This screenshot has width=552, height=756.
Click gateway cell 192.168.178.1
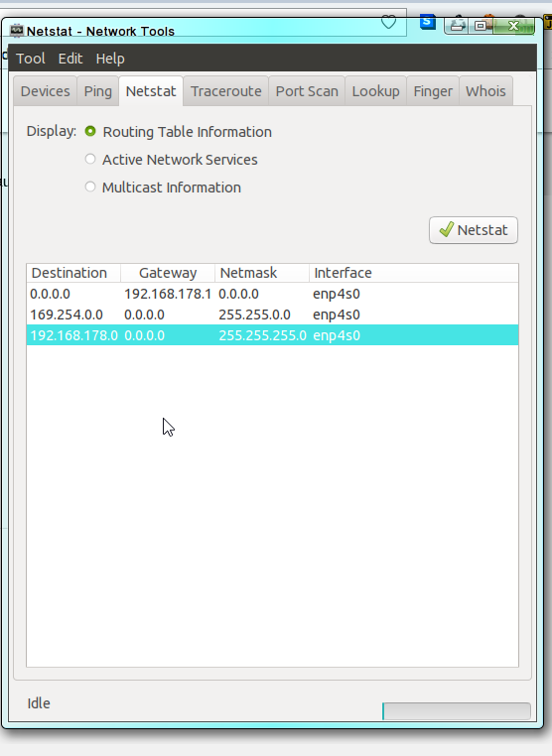[x=168, y=294]
